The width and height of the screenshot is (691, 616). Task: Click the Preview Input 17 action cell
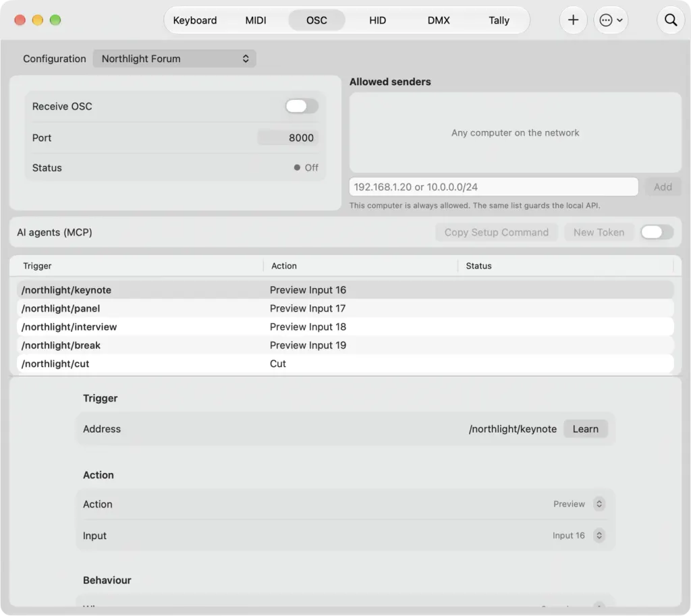pyautogui.click(x=308, y=308)
